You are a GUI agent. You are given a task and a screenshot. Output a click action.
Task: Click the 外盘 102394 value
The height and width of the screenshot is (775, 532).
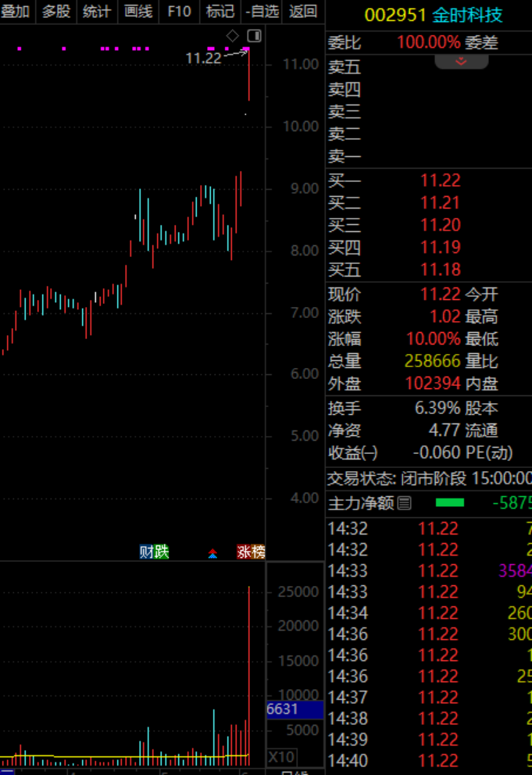pyautogui.click(x=433, y=384)
